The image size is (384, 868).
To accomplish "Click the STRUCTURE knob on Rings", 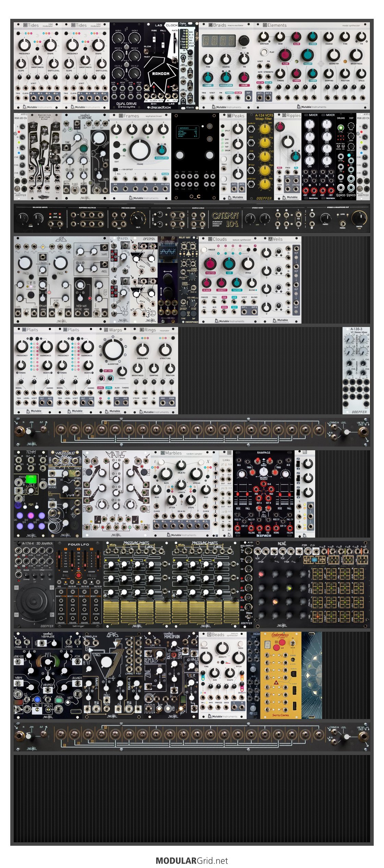I will [165, 350].
